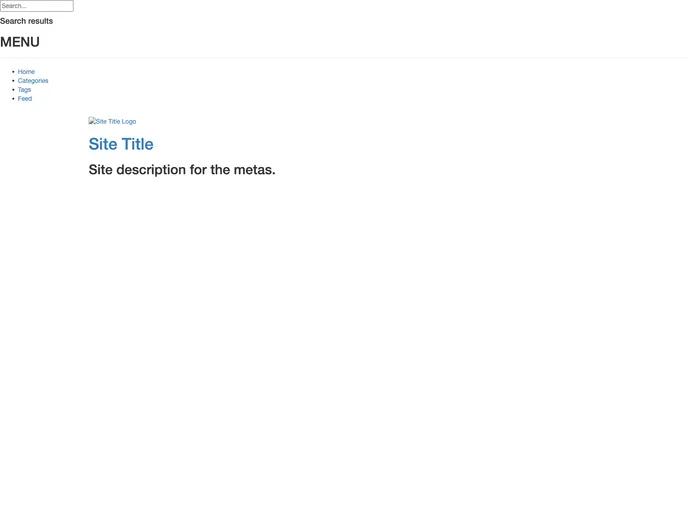Focus the Search text box
688x512 pixels.
[x=37, y=6]
